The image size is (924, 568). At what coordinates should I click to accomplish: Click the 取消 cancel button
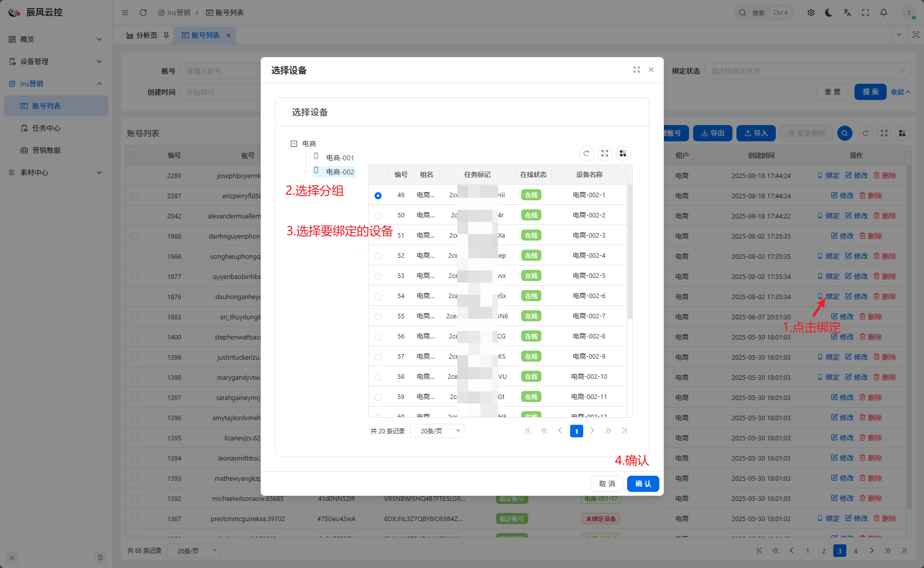click(607, 484)
